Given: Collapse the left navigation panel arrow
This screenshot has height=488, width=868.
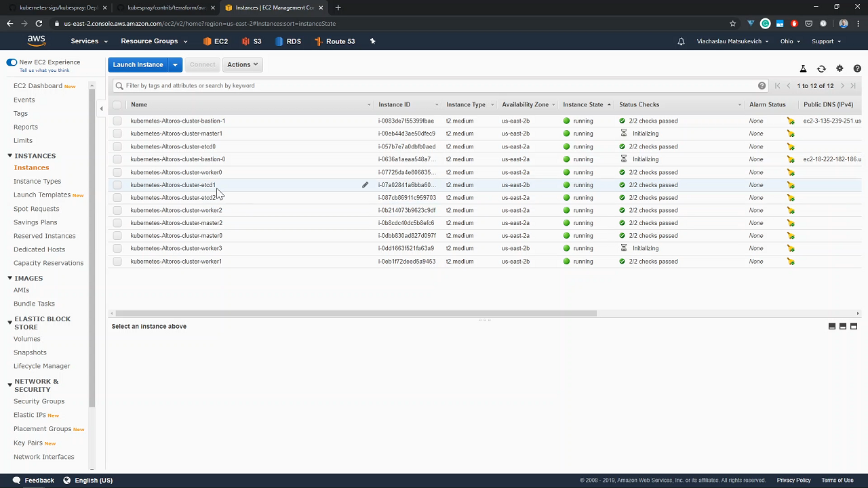Looking at the screenshot, I should pyautogui.click(x=101, y=108).
